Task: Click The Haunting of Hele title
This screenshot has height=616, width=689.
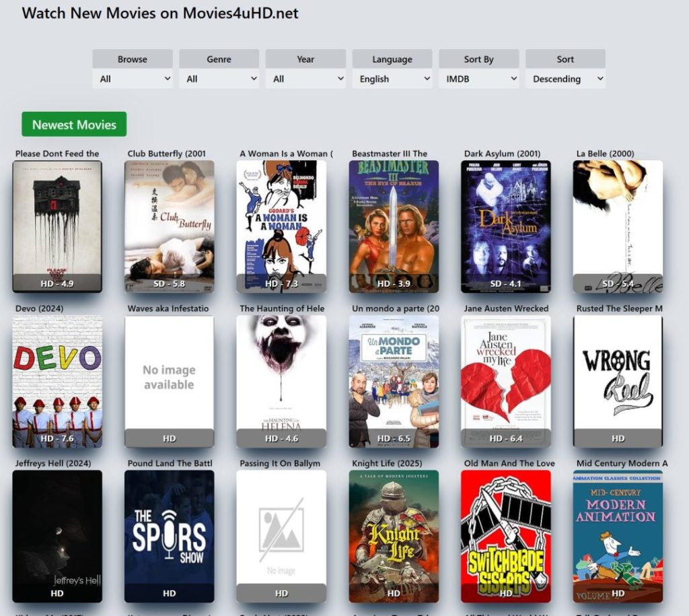Action: [282, 308]
